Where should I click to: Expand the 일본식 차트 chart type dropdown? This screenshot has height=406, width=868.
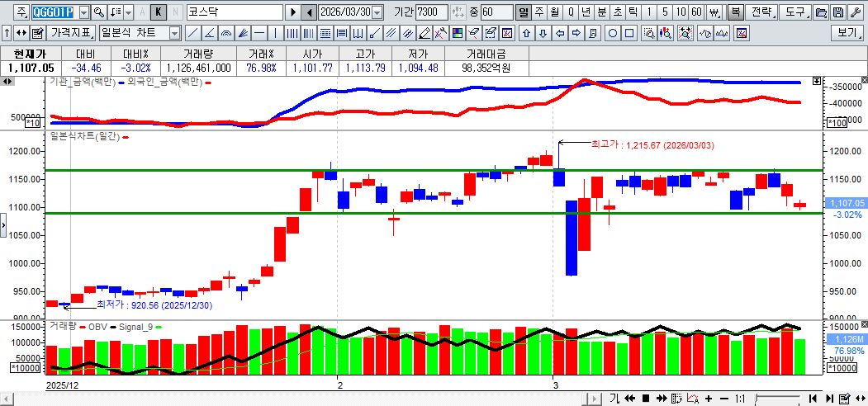pyautogui.click(x=174, y=34)
